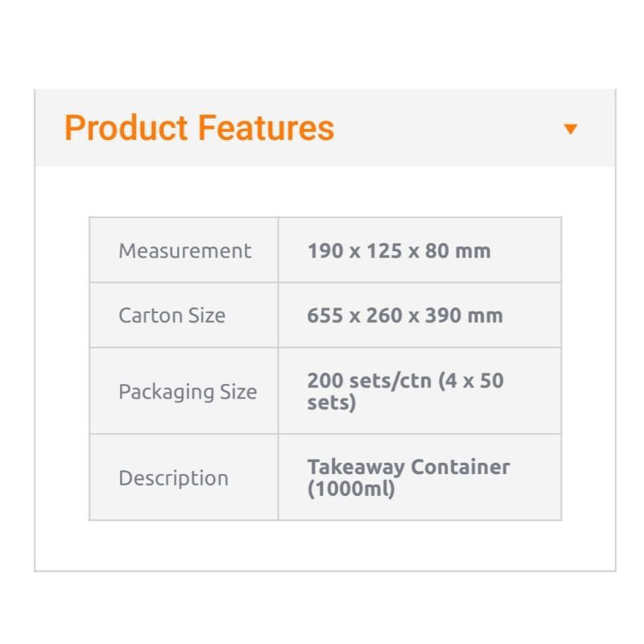This screenshot has width=644, height=644.
Task: Collapse Product Features with the orange arrow
Action: pyautogui.click(x=571, y=129)
